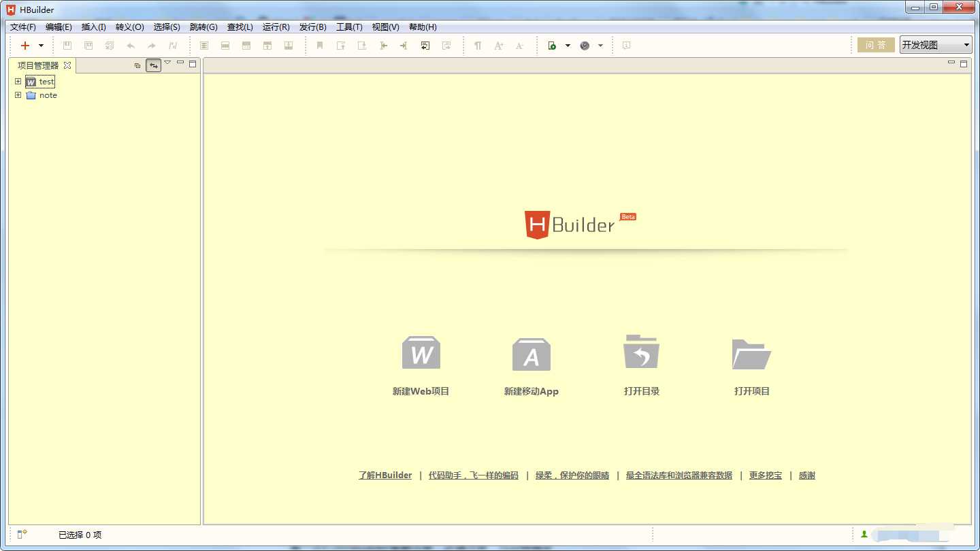Open the 转义(O) menu
The image size is (980, 551).
click(x=130, y=27)
